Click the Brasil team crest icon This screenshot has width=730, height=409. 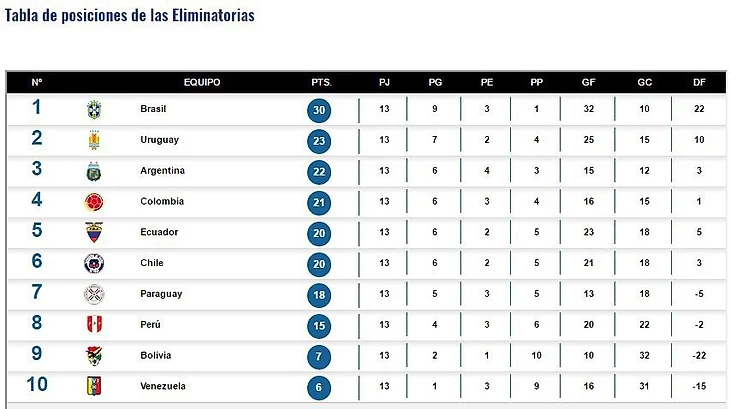tap(94, 109)
